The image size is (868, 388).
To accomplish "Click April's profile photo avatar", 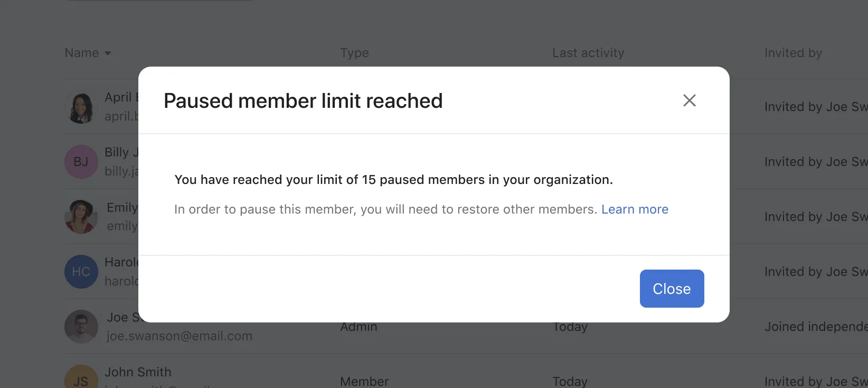I will point(81,107).
